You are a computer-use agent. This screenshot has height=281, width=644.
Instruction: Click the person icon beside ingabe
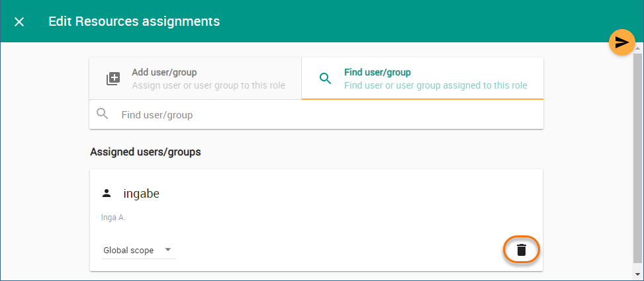(106, 194)
